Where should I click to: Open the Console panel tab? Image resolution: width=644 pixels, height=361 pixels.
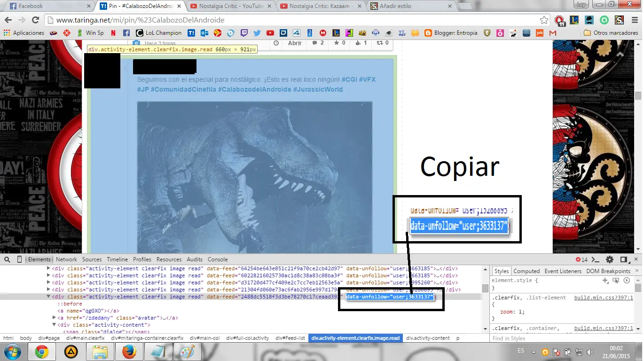click(218, 259)
